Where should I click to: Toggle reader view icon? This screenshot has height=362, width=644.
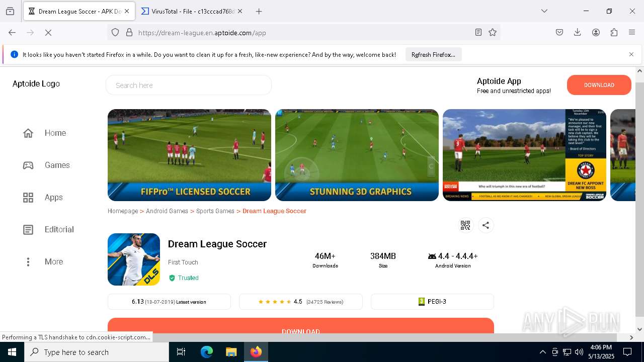pos(478,32)
